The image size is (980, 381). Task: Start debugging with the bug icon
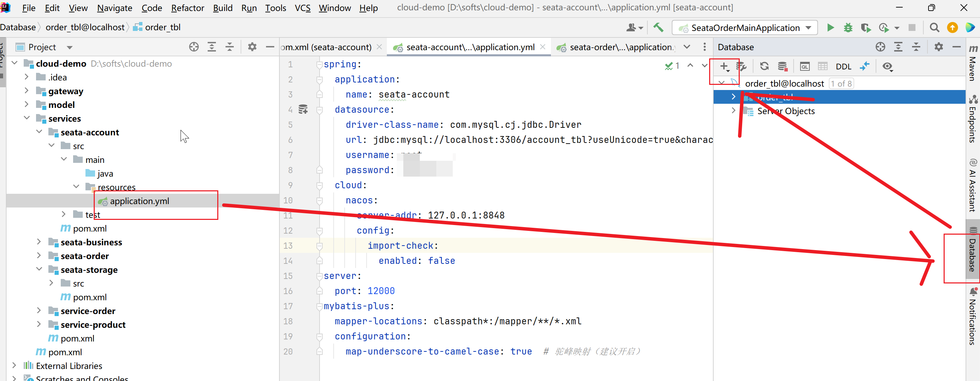point(848,27)
